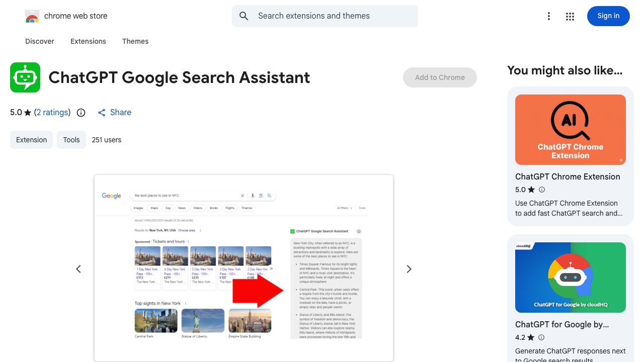Open the Google apps grid

pyautogui.click(x=570, y=17)
